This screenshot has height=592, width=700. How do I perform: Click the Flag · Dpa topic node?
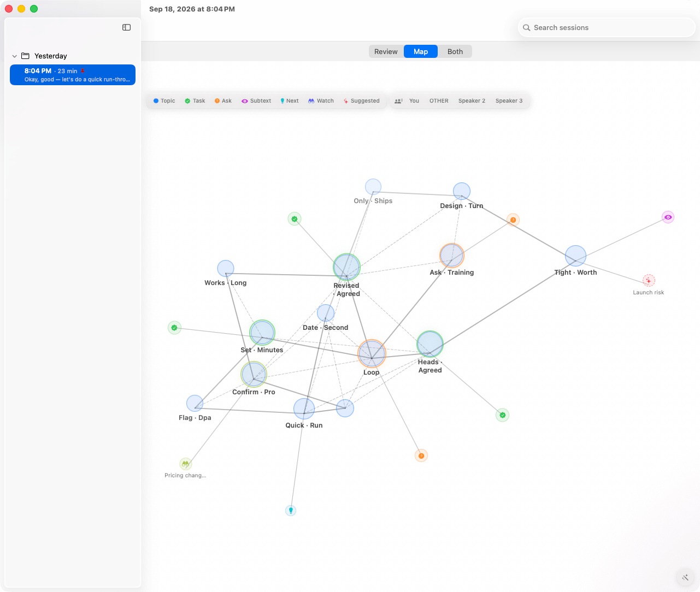195,404
